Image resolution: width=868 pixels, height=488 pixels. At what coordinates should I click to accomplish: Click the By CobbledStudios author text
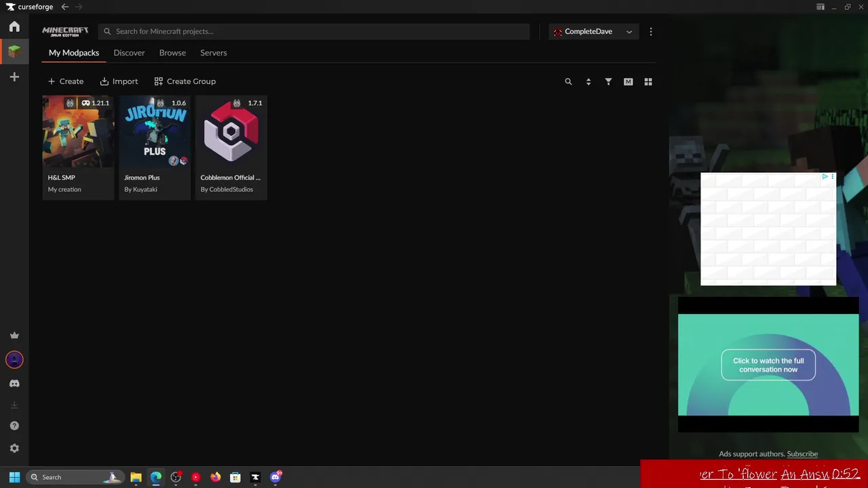tap(226, 190)
